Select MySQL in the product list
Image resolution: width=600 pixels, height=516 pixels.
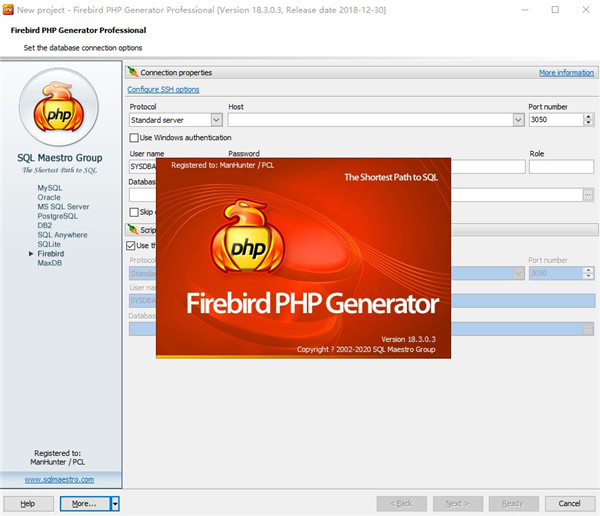coord(50,188)
